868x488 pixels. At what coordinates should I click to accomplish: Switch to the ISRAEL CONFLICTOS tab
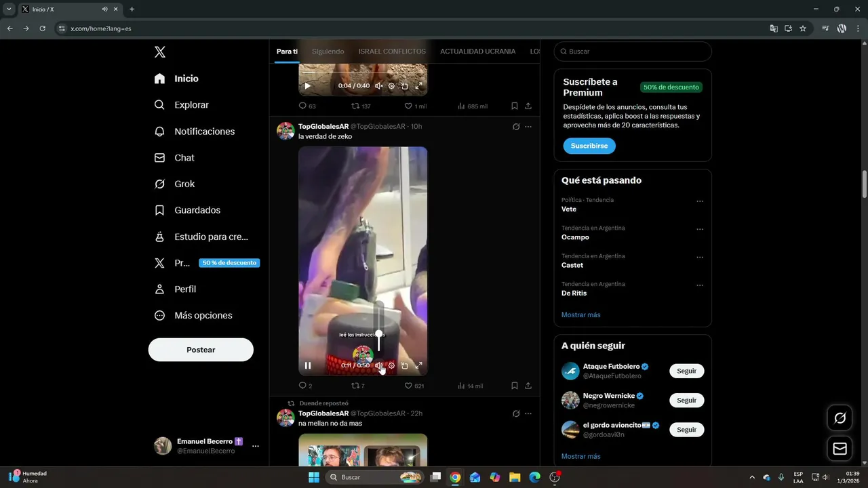(x=392, y=52)
